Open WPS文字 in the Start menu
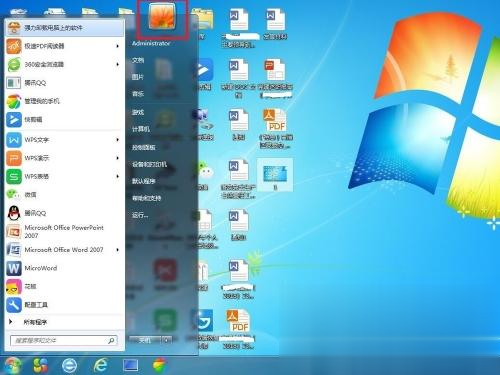 tap(63, 140)
